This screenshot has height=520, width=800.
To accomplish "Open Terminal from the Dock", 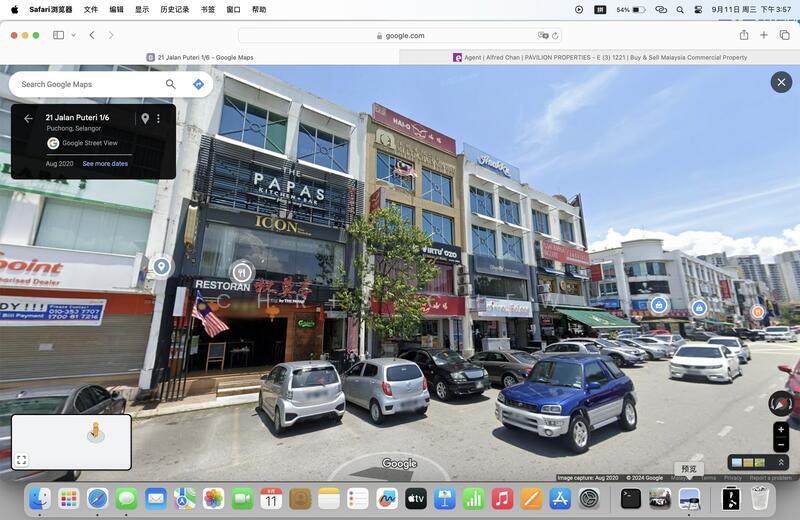I will (x=631, y=498).
